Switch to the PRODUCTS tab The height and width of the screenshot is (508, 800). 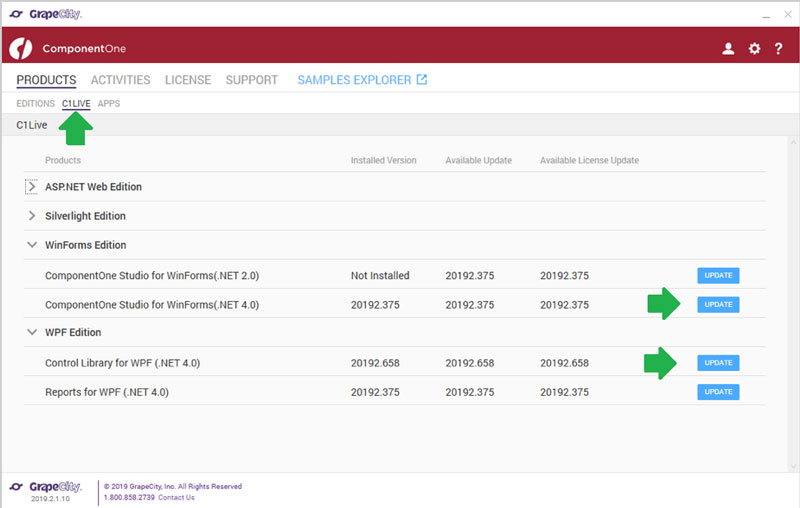pyautogui.click(x=46, y=80)
